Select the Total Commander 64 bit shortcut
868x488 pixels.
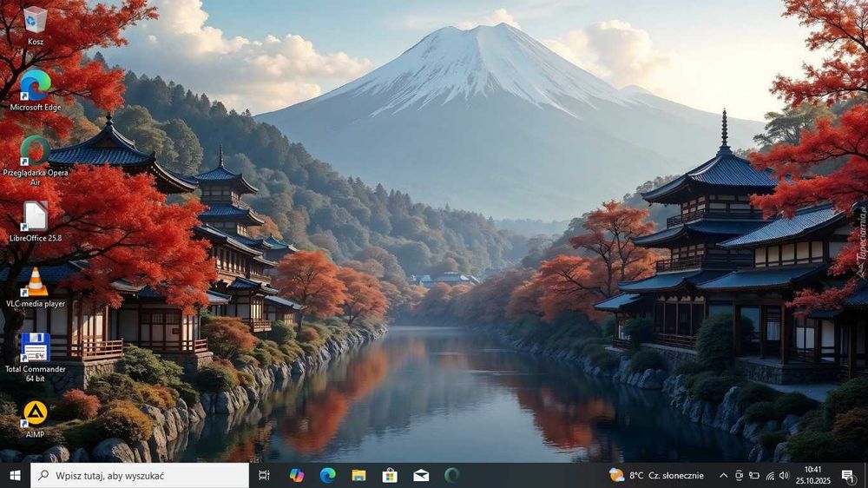(36, 357)
